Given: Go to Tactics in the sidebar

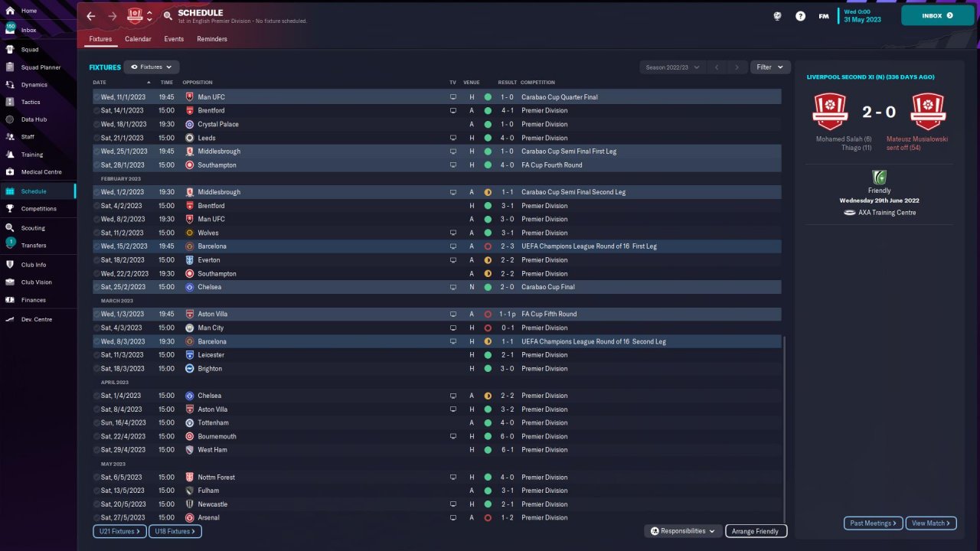Looking at the screenshot, I should click(x=31, y=102).
